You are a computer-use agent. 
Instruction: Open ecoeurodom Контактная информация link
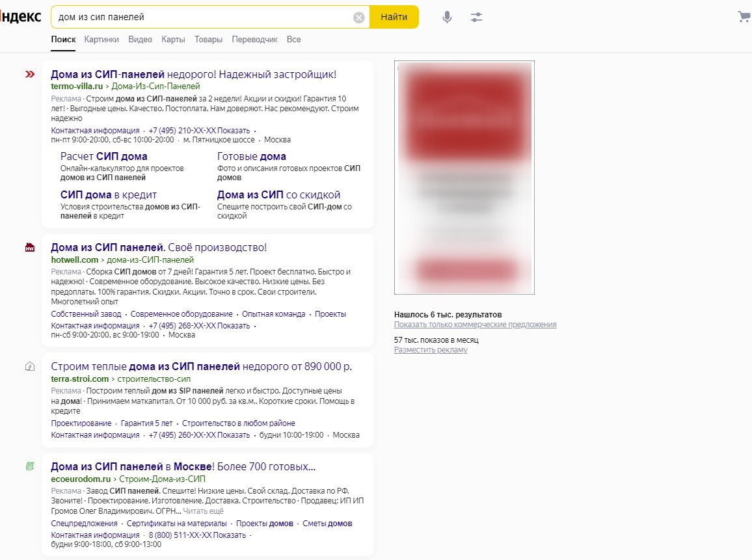coord(95,535)
